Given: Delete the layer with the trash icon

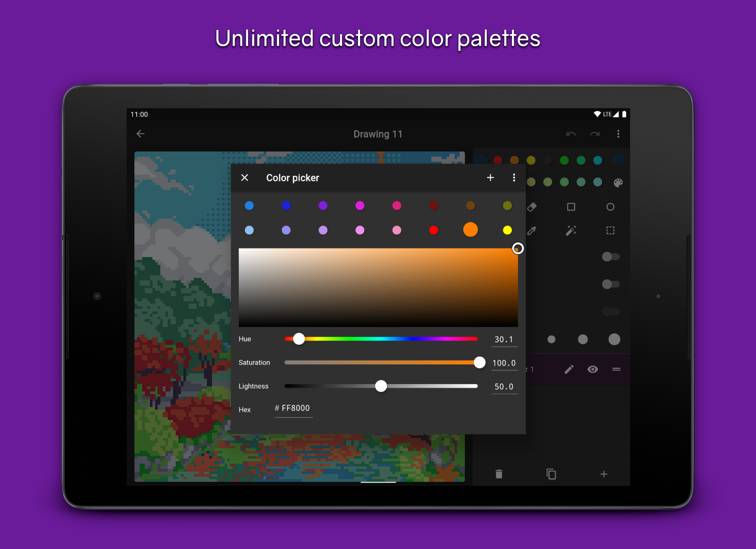Looking at the screenshot, I should tap(499, 474).
